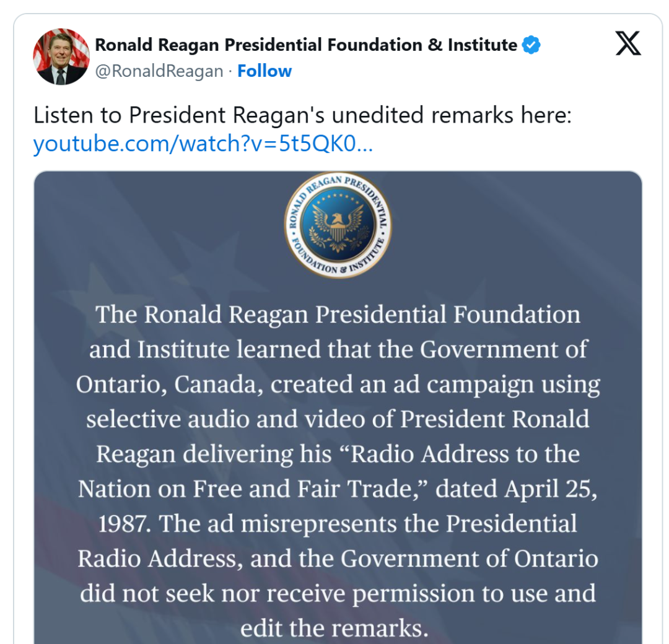Image resolution: width=669 pixels, height=644 pixels.
Task: Click the 'Listen to President Reagan's unedited remarks' text
Action: click(302, 115)
